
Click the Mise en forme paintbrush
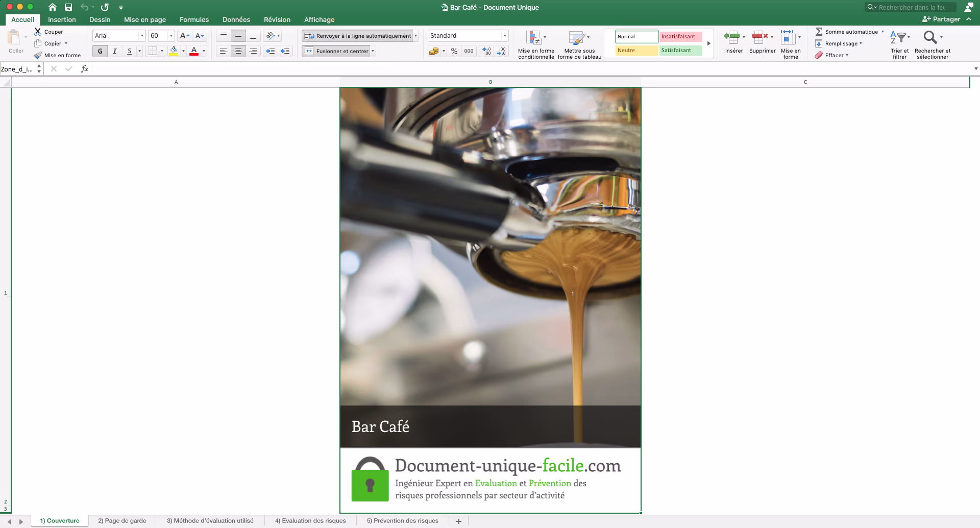tap(57, 55)
